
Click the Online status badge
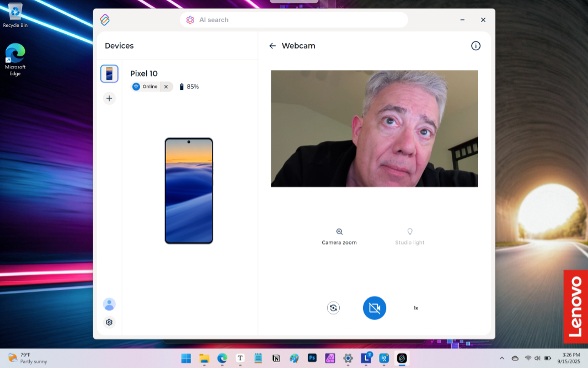click(x=146, y=87)
